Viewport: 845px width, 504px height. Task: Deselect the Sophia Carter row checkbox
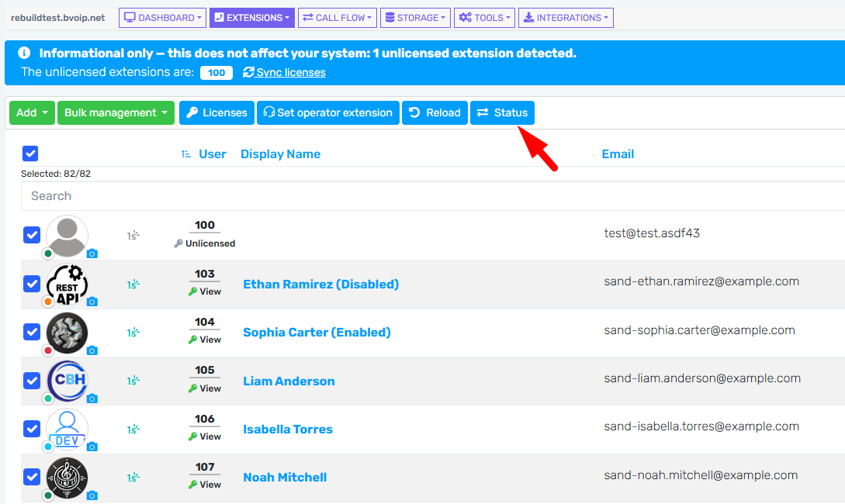coord(31,332)
